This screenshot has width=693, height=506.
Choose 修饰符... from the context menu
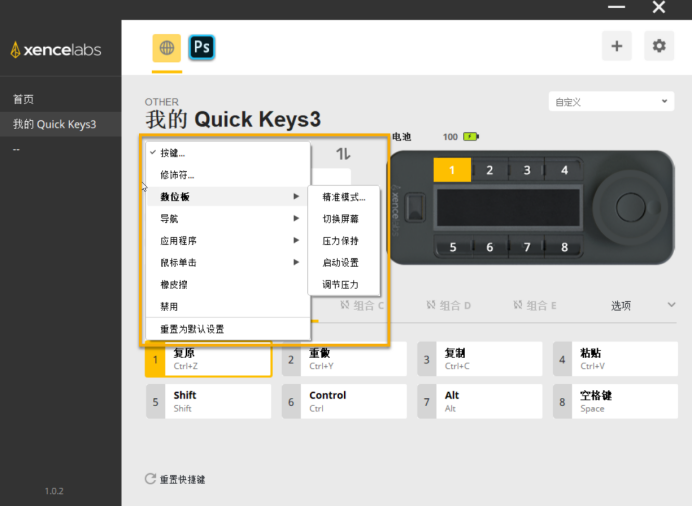pos(228,175)
